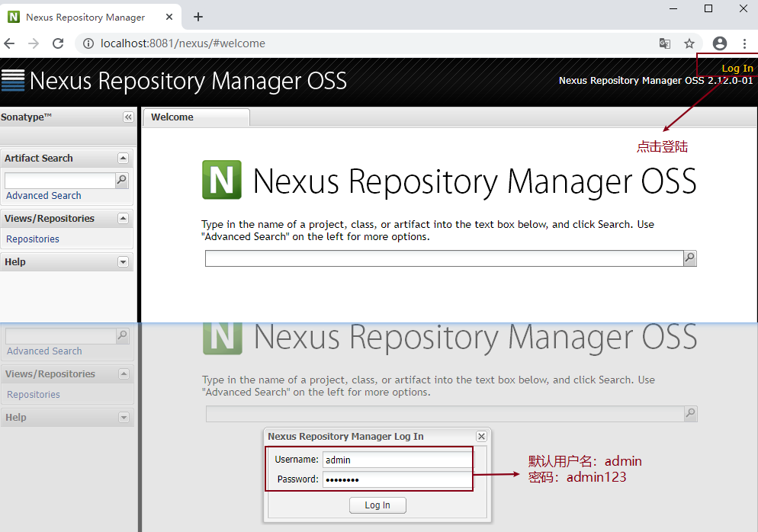Image resolution: width=758 pixels, height=532 pixels.
Task: Open dimmed Repositories link in lower screenshot
Action: 34,395
